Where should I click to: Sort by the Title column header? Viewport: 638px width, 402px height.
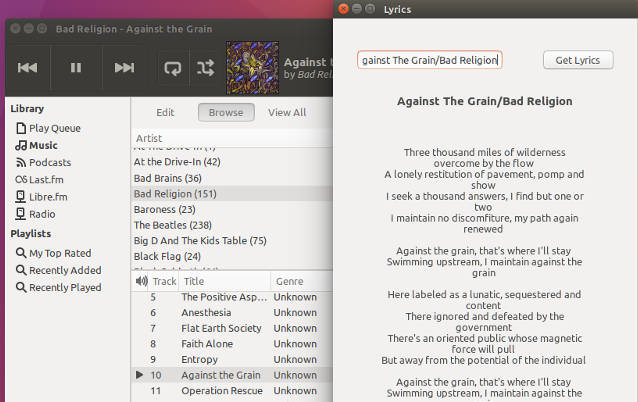(225, 281)
